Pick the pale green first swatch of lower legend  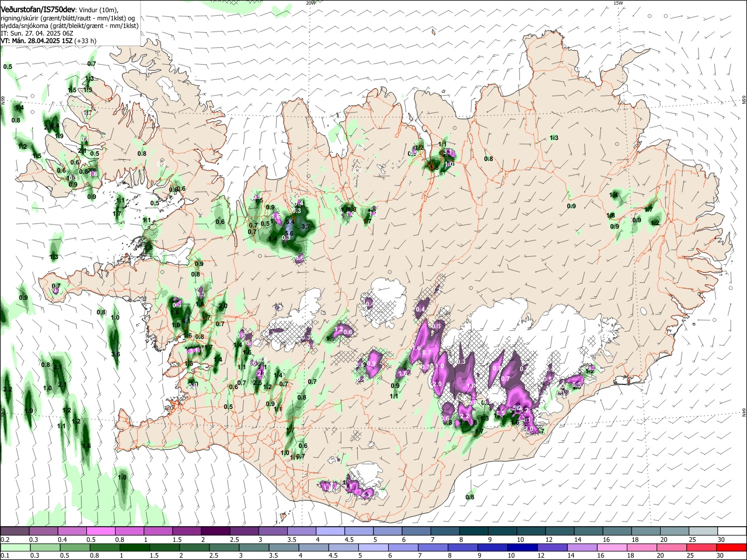[15, 548]
